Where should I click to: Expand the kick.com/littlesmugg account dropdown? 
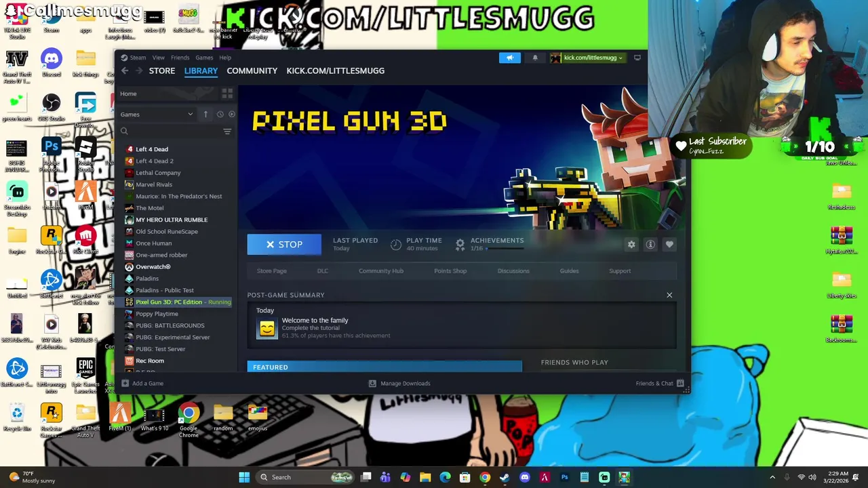click(x=587, y=58)
